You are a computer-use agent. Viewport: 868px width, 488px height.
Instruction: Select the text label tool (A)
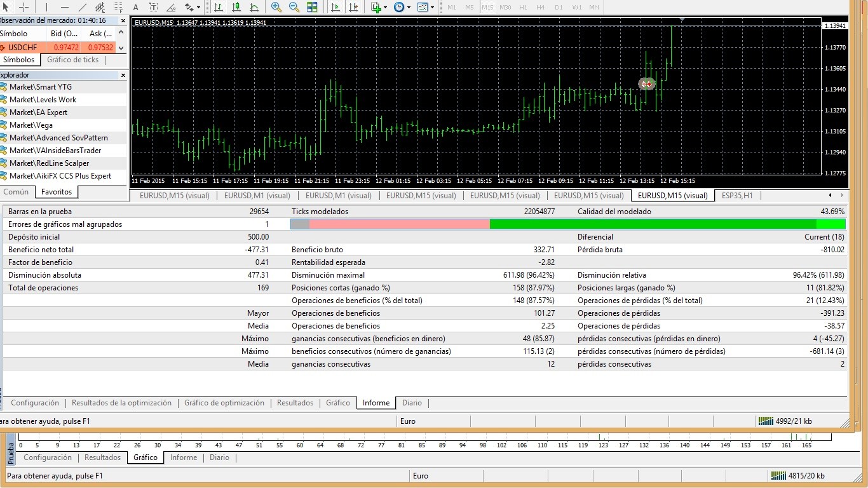click(x=136, y=7)
